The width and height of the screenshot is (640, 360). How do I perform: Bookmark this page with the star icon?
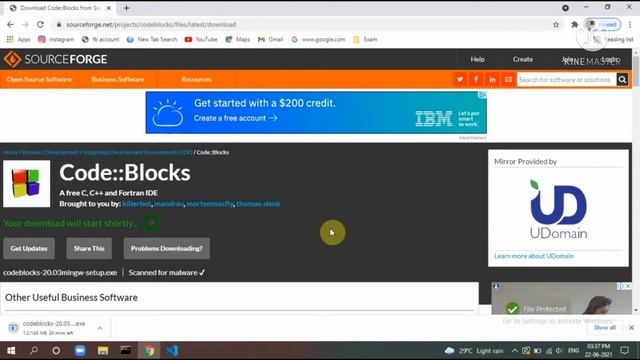(556, 24)
